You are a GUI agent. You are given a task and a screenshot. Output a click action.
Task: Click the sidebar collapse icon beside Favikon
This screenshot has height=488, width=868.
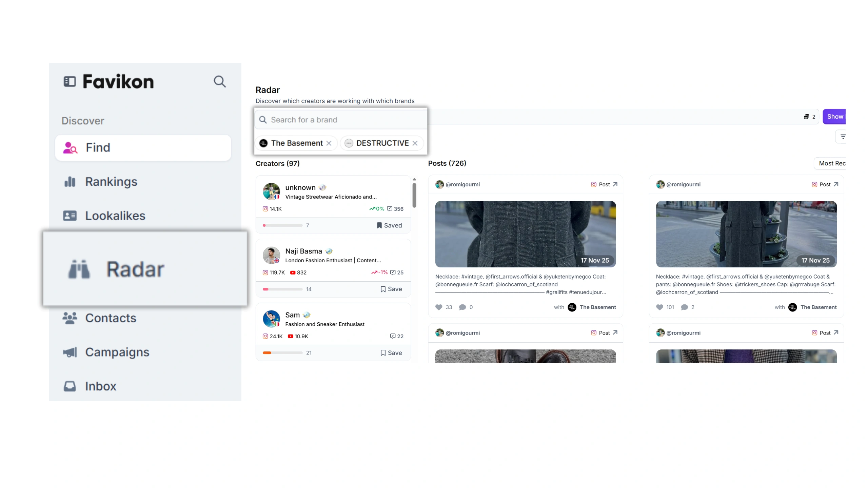[70, 82]
